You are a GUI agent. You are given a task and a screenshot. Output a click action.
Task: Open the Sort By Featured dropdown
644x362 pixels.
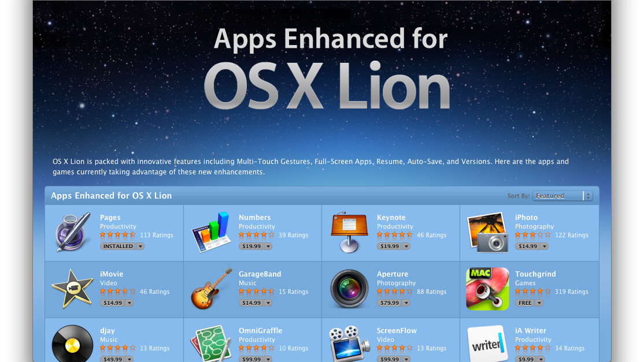tap(562, 196)
